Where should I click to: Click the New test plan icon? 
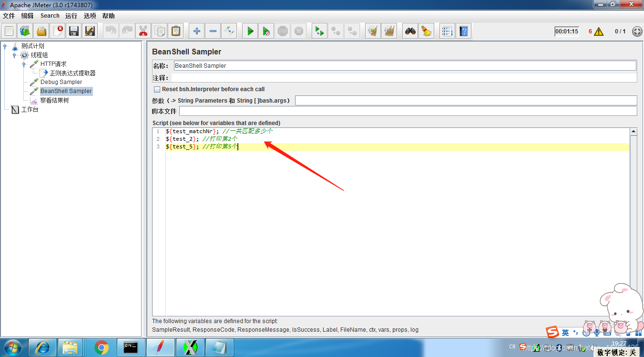[x=9, y=31]
